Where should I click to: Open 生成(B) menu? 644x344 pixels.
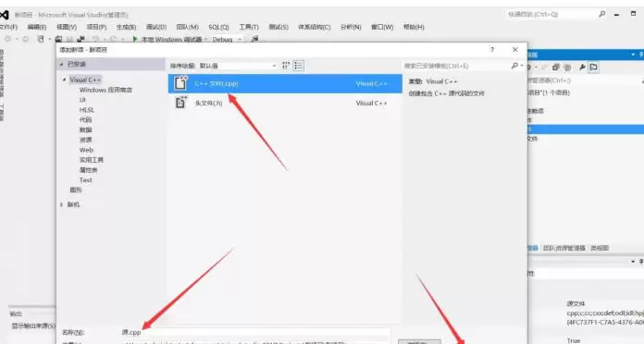126,27
